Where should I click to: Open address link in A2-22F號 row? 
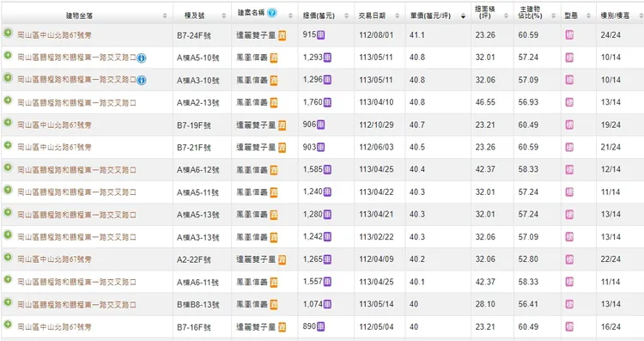click(x=54, y=259)
